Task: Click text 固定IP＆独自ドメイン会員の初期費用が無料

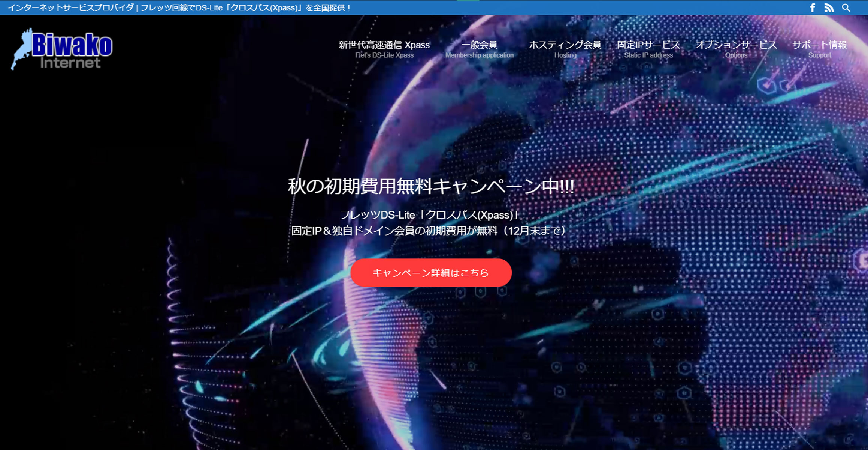Action: click(394, 231)
